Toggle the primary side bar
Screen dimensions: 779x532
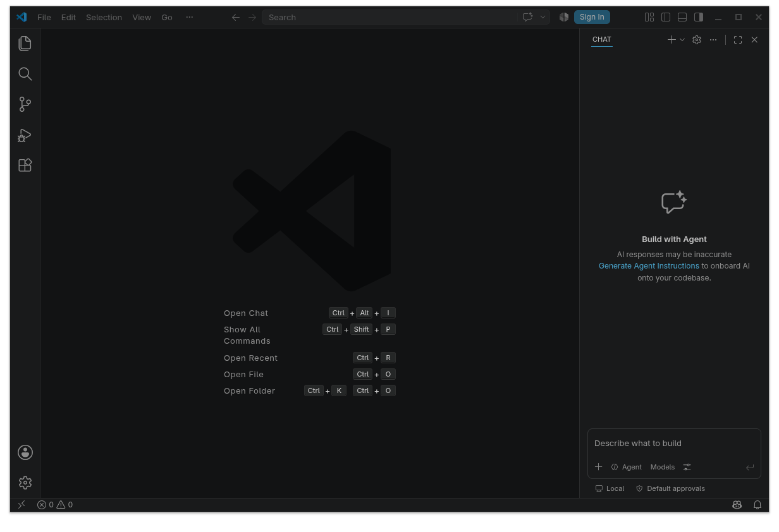coord(666,17)
